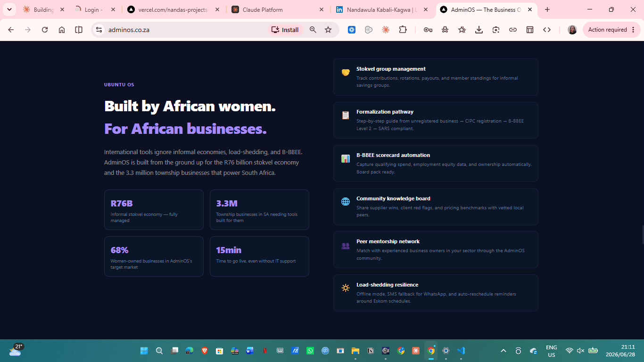This screenshot has width=644, height=362.
Task: Switch to the Nandawula Kabali-Kagwa LinkedIn tab
Action: (381, 9)
